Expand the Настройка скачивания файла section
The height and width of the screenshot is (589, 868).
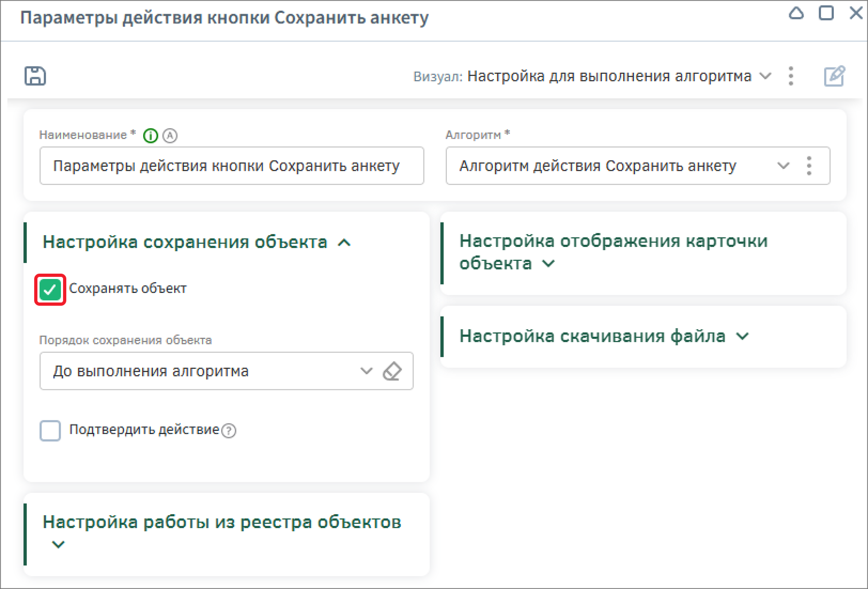[742, 336]
